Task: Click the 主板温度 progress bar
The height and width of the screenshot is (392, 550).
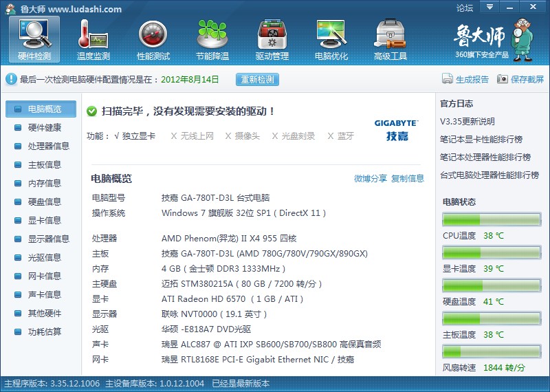Action: pyautogui.click(x=492, y=318)
